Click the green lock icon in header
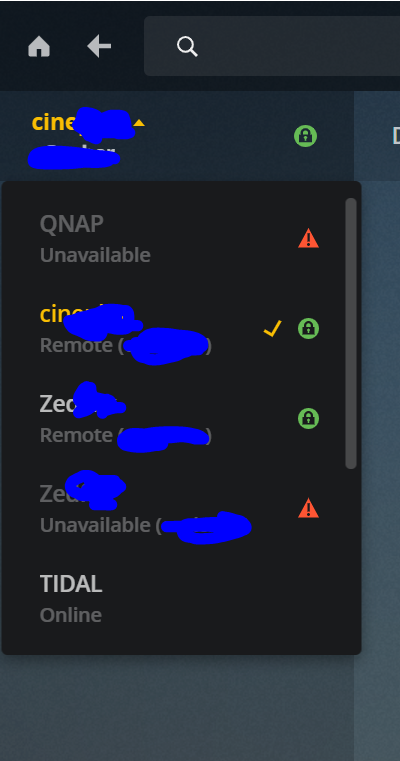 (x=305, y=136)
